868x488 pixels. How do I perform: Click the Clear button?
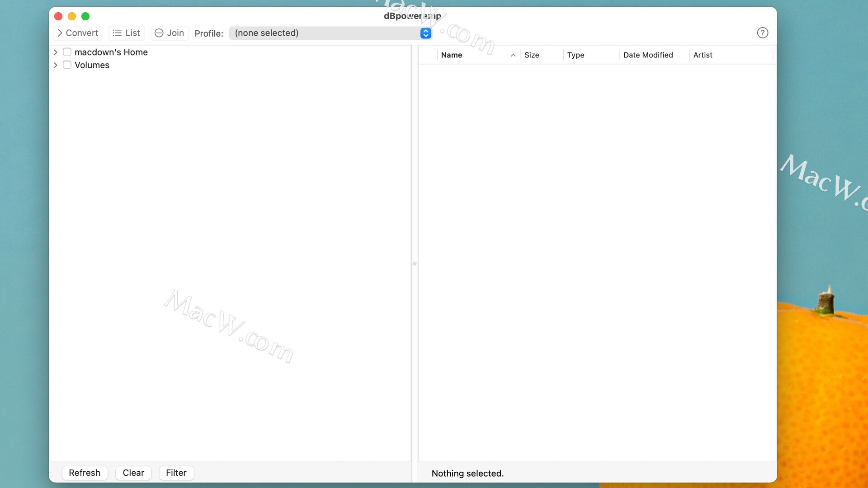tap(133, 473)
